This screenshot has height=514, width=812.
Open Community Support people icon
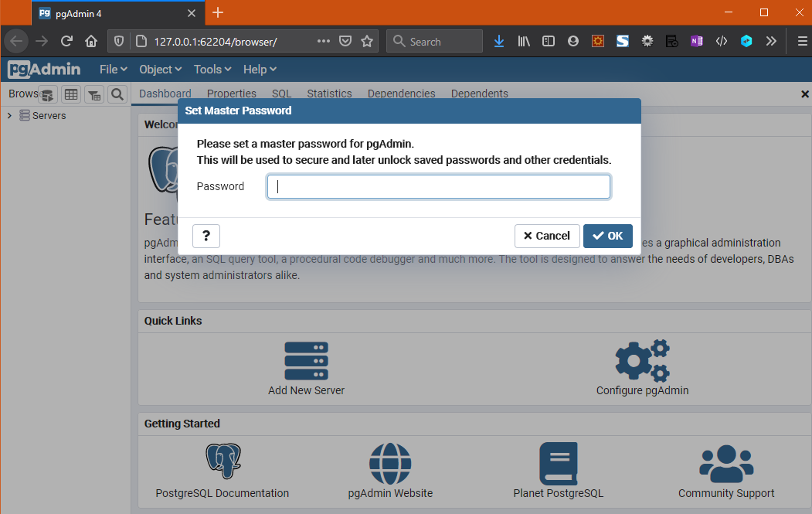(725, 462)
